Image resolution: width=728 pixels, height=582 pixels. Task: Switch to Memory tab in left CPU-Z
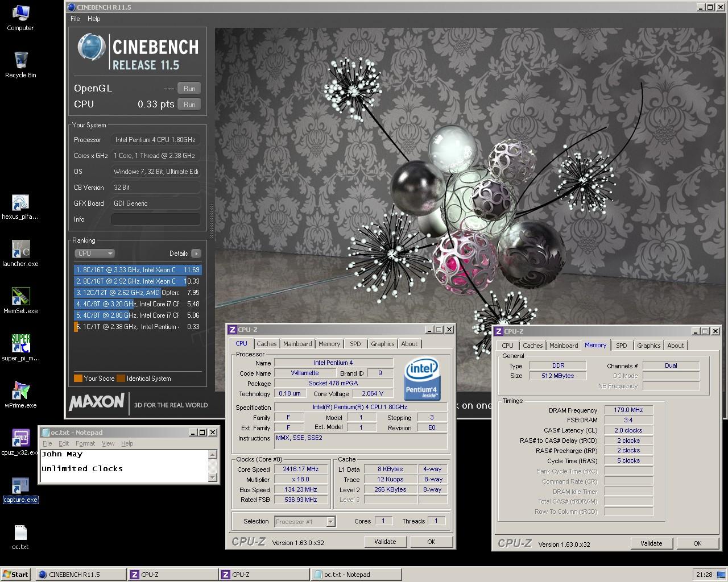pos(329,344)
